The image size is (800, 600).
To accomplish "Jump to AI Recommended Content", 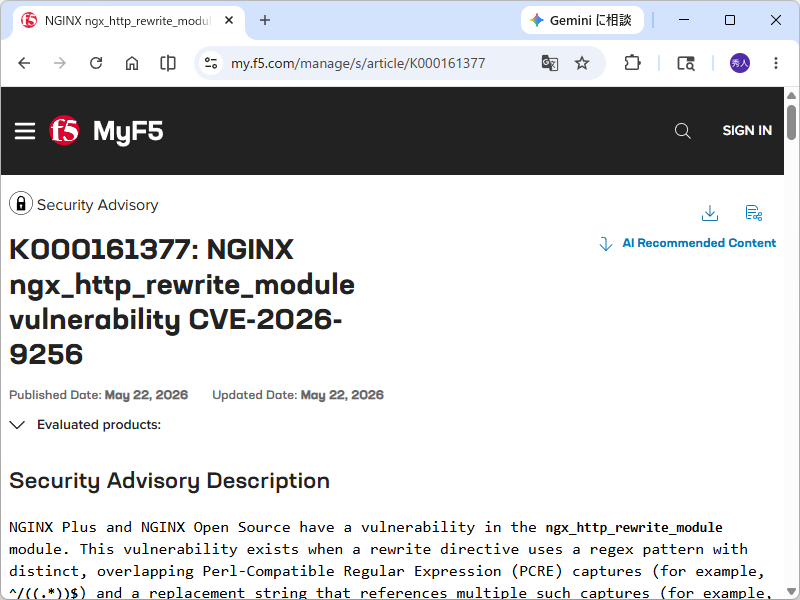I will 699,243.
